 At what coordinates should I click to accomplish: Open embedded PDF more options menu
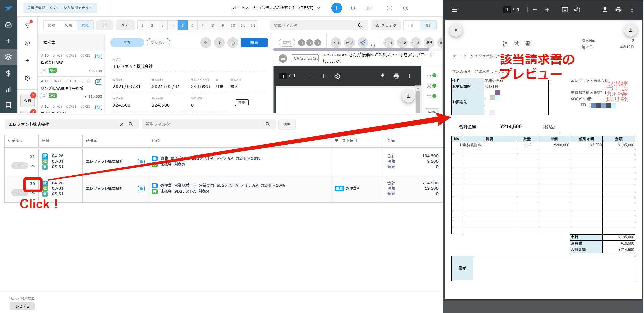(x=410, y=76)
